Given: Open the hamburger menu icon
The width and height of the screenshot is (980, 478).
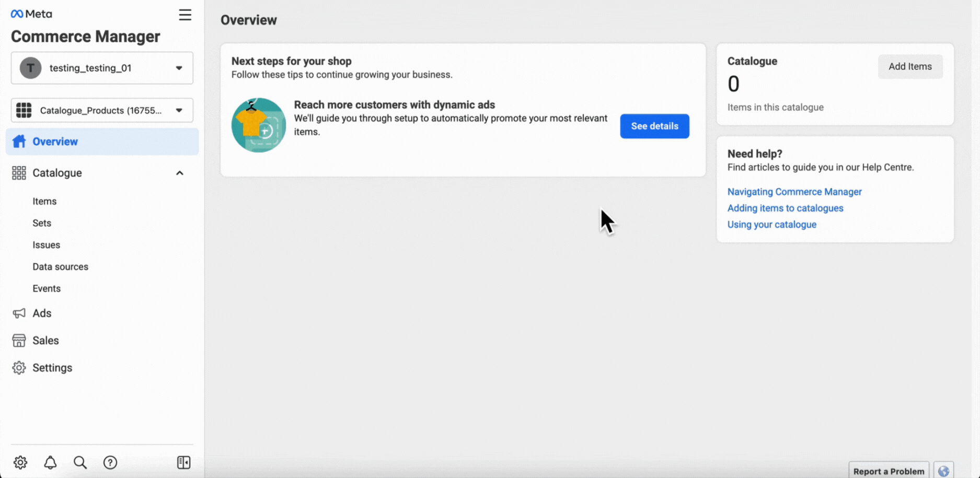Looking at the screenshot, I should [x=185, y=15].
